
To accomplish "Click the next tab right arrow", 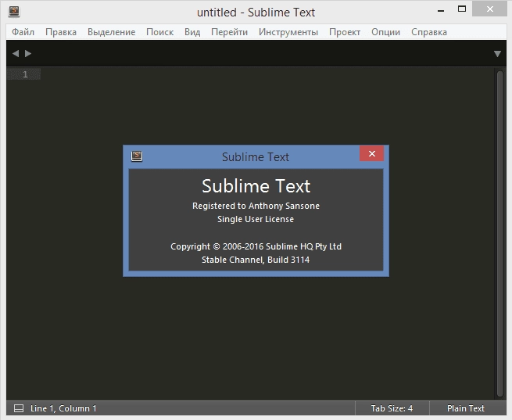I will point(28,53).
